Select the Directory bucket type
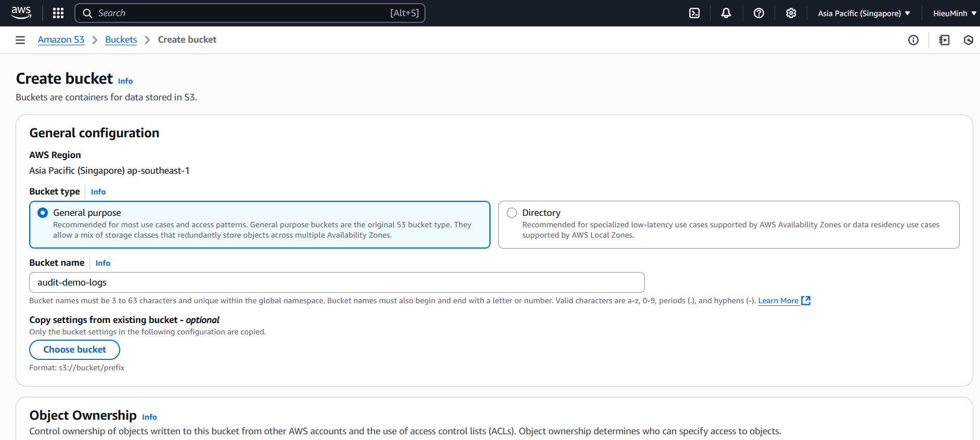This screenshot has height=440, width=980. coord(729,225)
